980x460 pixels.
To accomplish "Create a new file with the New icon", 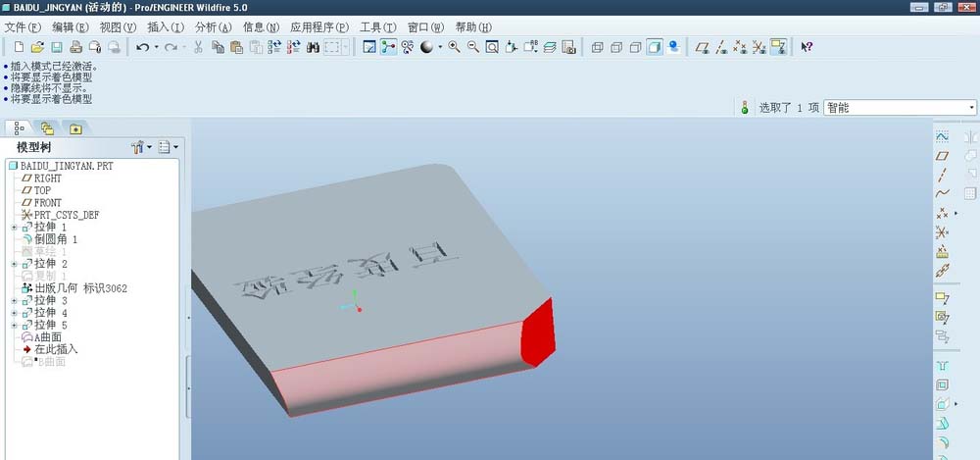I will click(x=19, y=47).
